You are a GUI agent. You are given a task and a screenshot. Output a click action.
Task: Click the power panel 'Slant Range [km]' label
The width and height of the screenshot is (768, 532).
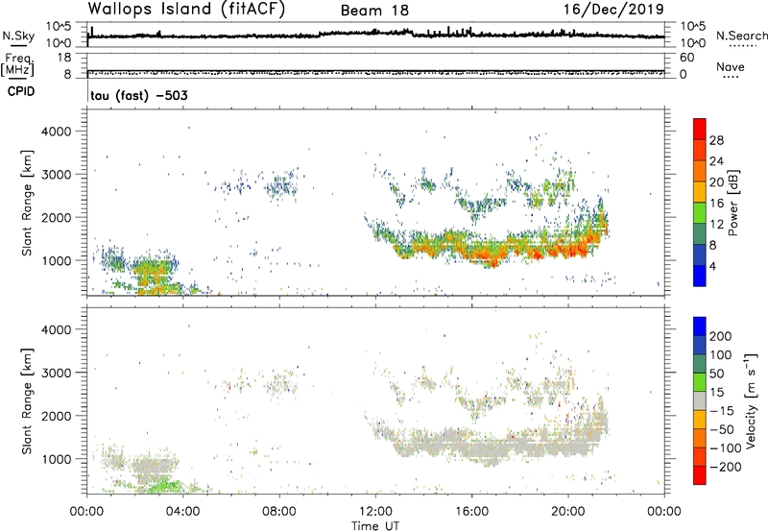coord(27,203)
